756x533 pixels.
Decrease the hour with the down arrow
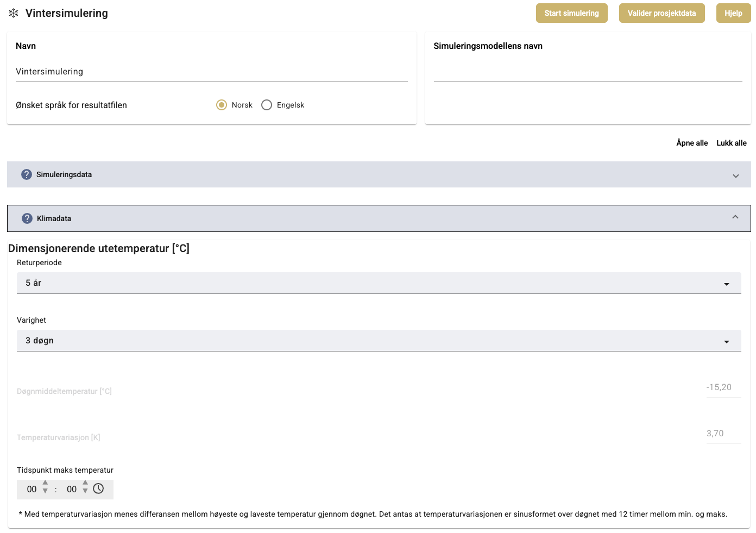45,491
